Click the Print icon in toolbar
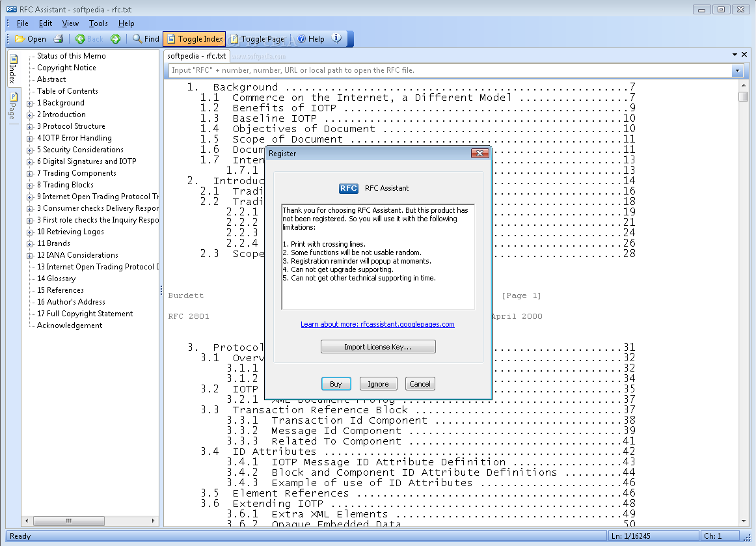Image resolution: width=756 pixels, height=546 pixels. tap(59, 39)
